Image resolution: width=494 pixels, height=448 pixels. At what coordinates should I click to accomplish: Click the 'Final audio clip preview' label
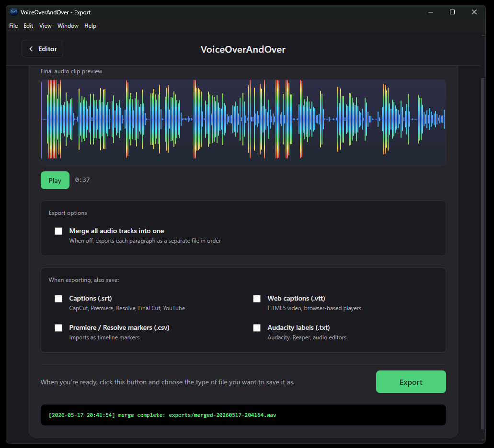point(71,71)
